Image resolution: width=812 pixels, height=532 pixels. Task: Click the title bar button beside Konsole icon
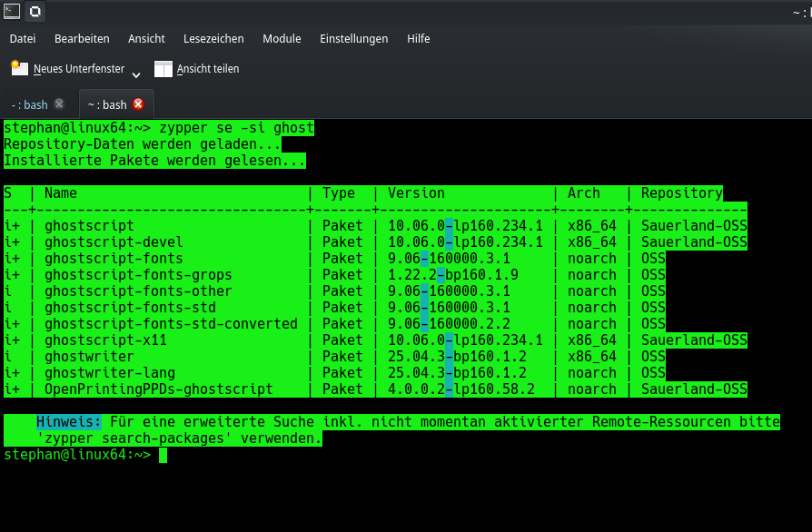[35, 12]
